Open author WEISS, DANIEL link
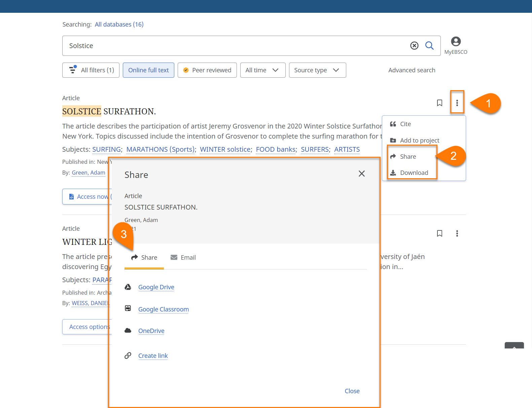532x408 pixels. (x=91, y=303)
